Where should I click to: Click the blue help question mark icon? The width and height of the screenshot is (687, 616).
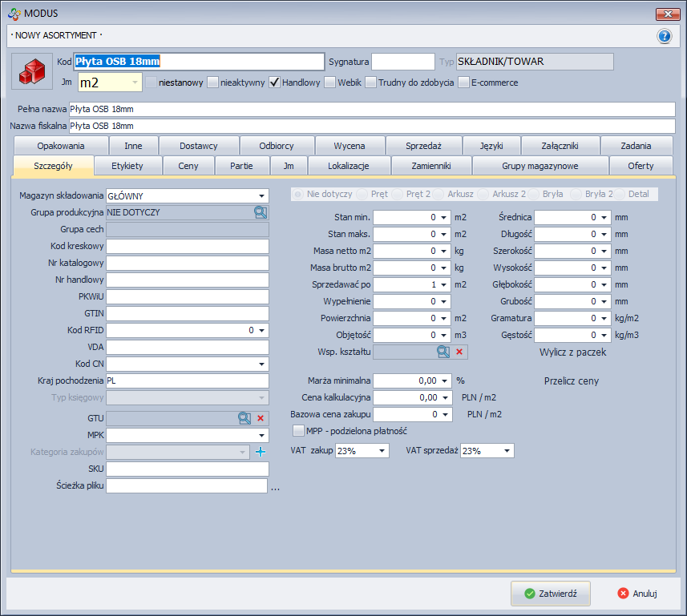coord(664,36)
